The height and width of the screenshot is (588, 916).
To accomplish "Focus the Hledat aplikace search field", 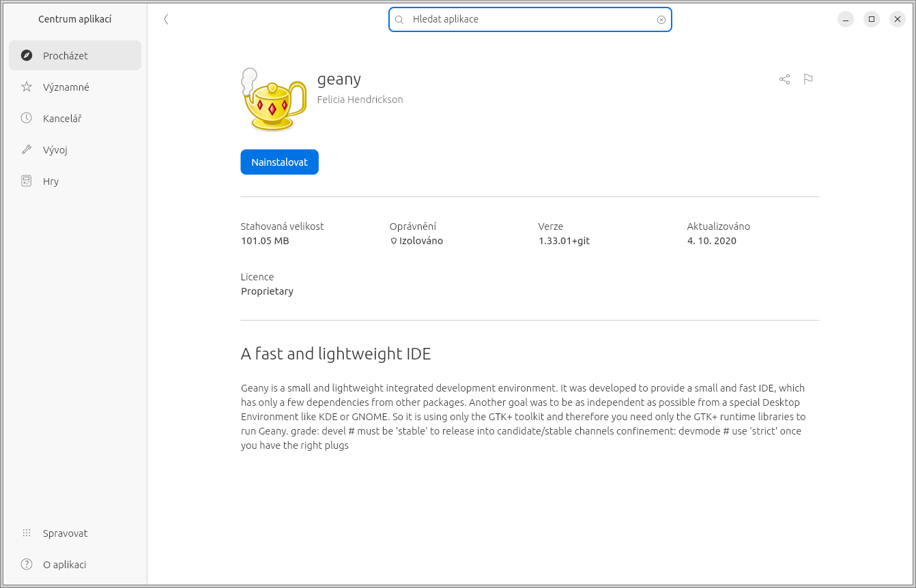I will (530, 20).
